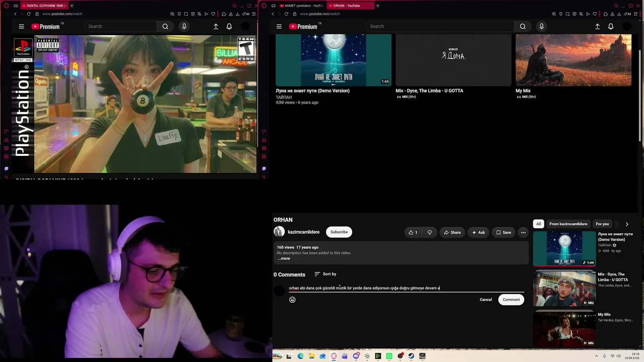The height and width of the screenshot is (362, 644).
Task: Expand the video description with ...more
Action: [284, 258]
